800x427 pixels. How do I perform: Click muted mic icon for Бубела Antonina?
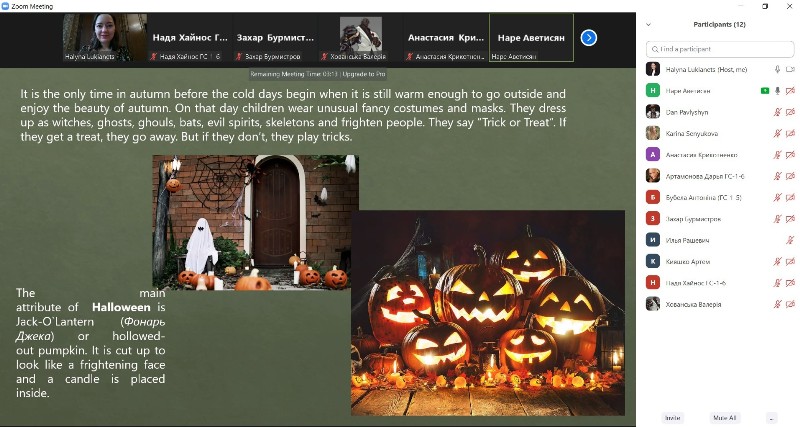tap(777, 197)
